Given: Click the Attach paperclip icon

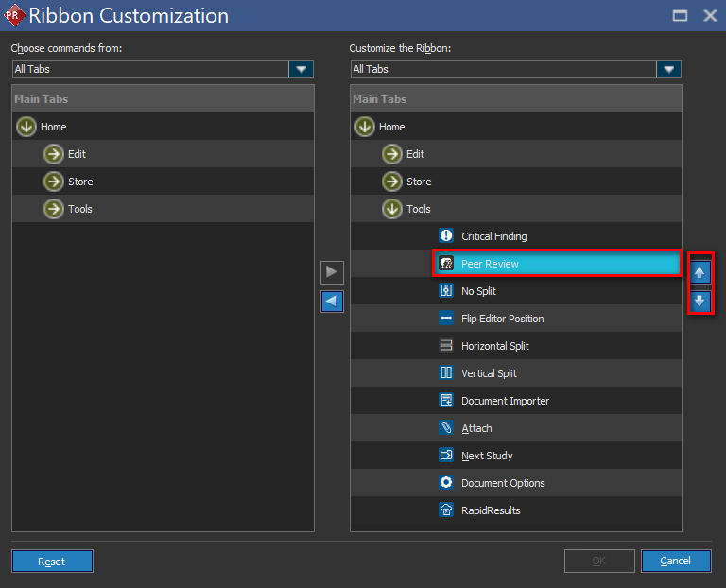Looking at the screenshot, I should click(447, 428).
